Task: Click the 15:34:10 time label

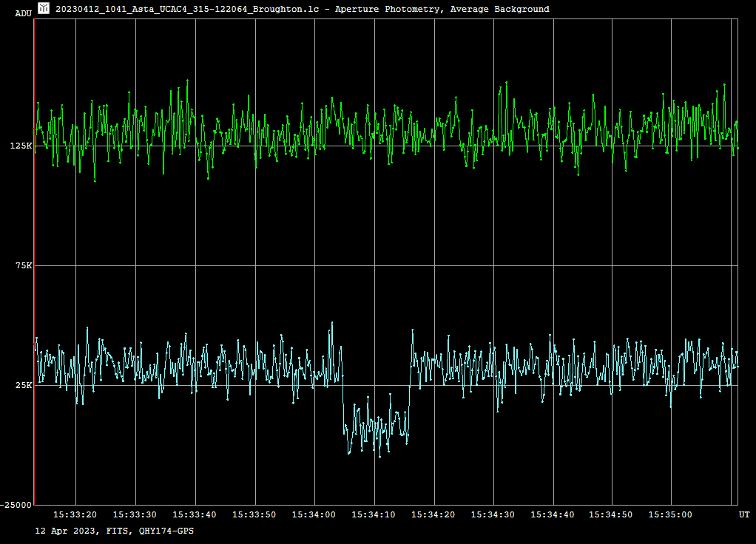Action: click(374, 514)
